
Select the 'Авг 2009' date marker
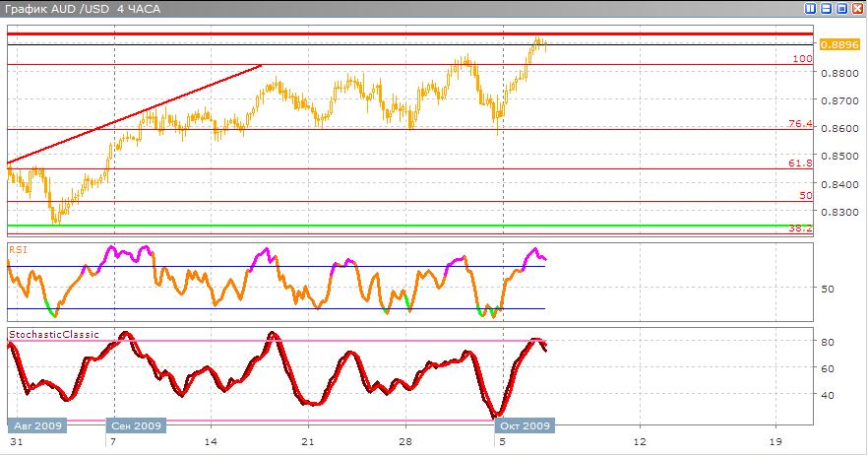tap(36, 426)
